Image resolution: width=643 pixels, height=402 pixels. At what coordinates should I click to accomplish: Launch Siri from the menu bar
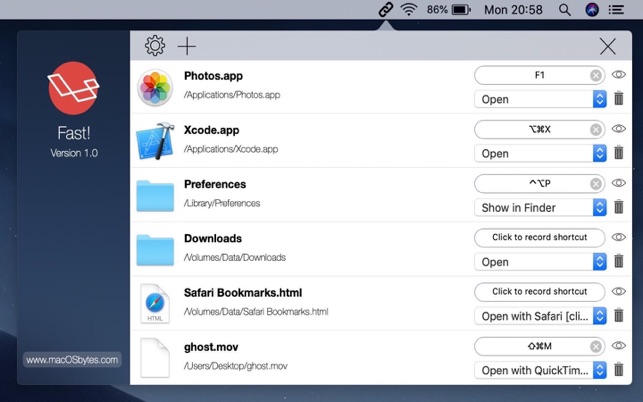(592, 9)
